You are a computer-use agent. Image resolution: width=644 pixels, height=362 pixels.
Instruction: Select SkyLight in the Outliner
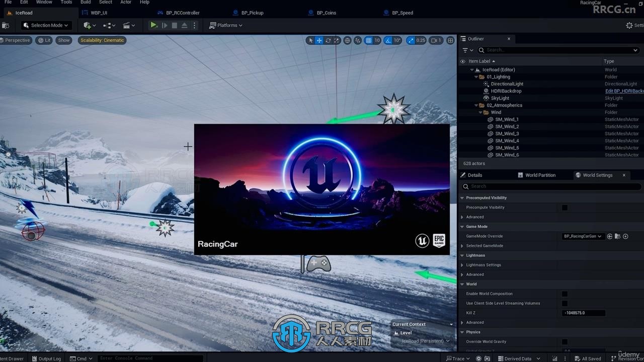click(500, 98)
